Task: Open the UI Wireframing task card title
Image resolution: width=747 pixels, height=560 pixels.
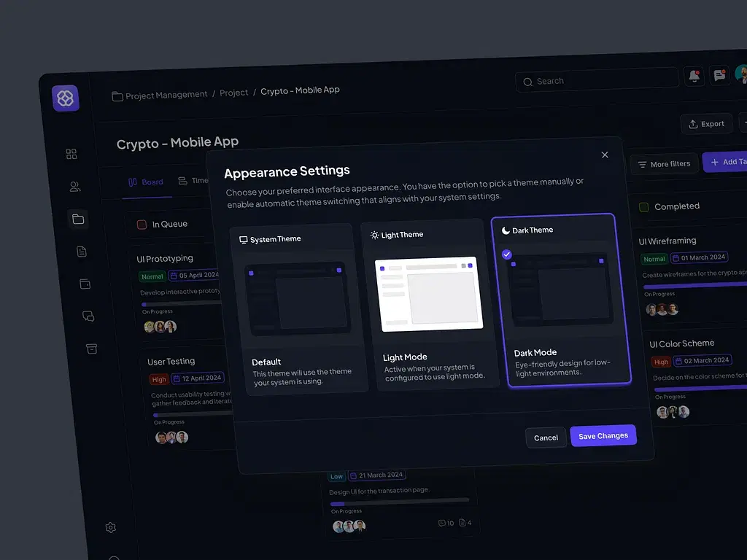Action: (x=667, y=241)
